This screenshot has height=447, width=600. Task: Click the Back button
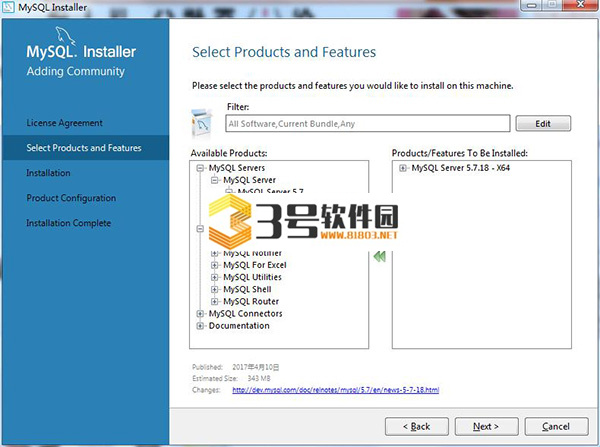(417, 426)
